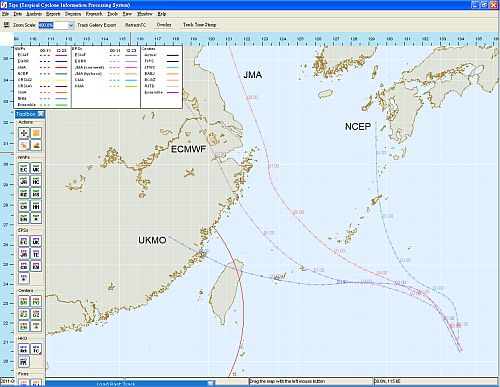
Task: Click the NC model icon under NWPs
Action: click(x=36, y=181)
